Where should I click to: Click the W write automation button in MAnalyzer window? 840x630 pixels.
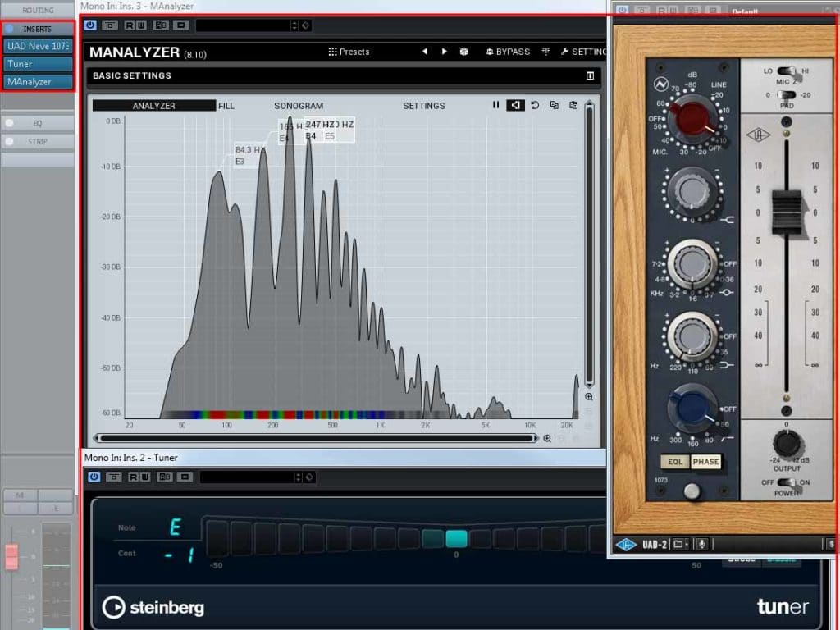(141, 25)
